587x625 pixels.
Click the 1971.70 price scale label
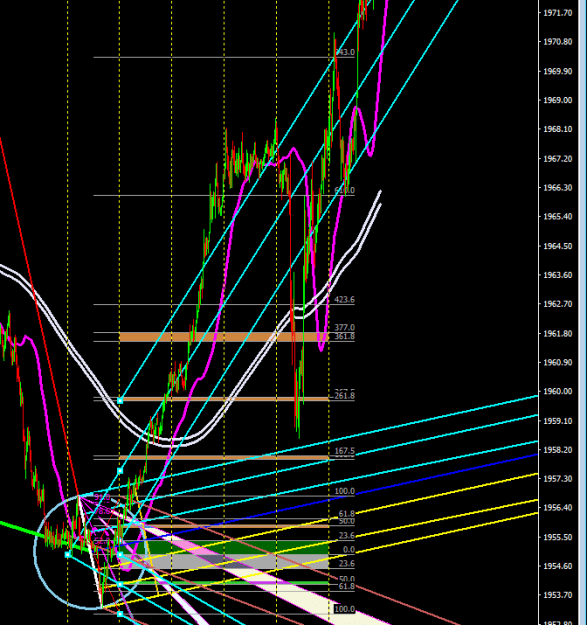pos(558,13)
